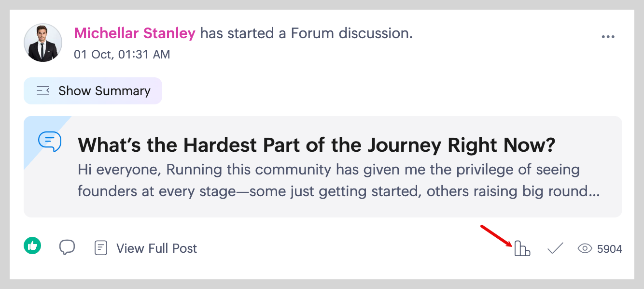Viewport: 644px width, 289px height.
Task: Mark post with the checkmark icon
Action: tap(555, 248)
